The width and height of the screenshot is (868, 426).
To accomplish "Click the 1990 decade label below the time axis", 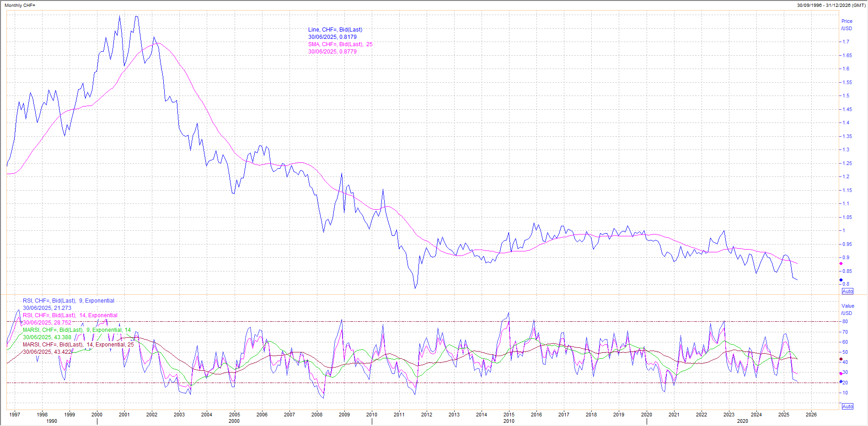I will point(52,421).
